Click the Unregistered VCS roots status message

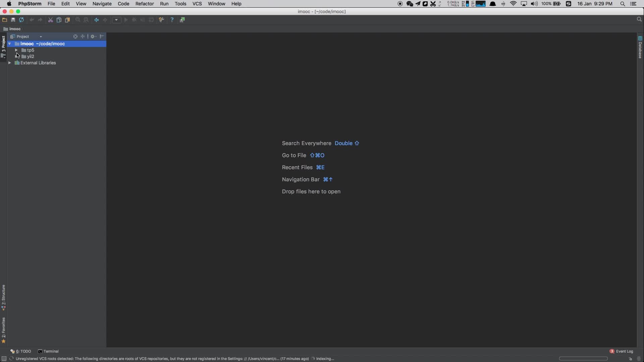[x=162, y=359]
